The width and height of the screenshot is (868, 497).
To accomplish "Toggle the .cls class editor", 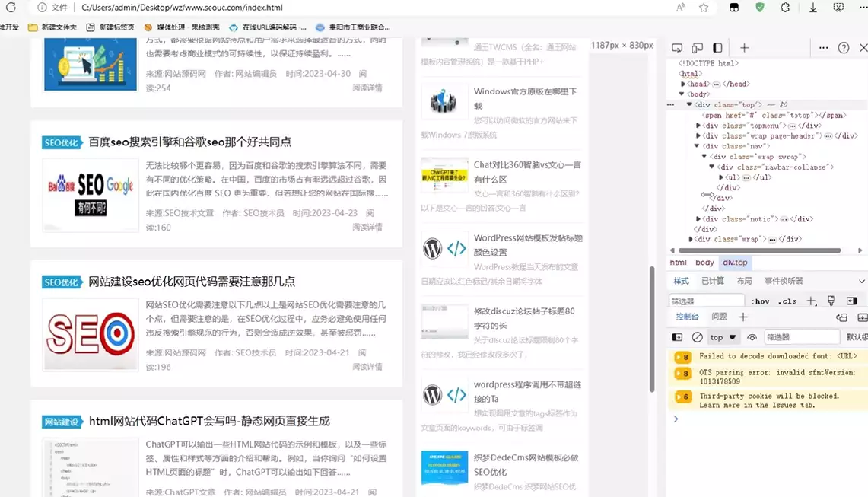I will point(788,301).
